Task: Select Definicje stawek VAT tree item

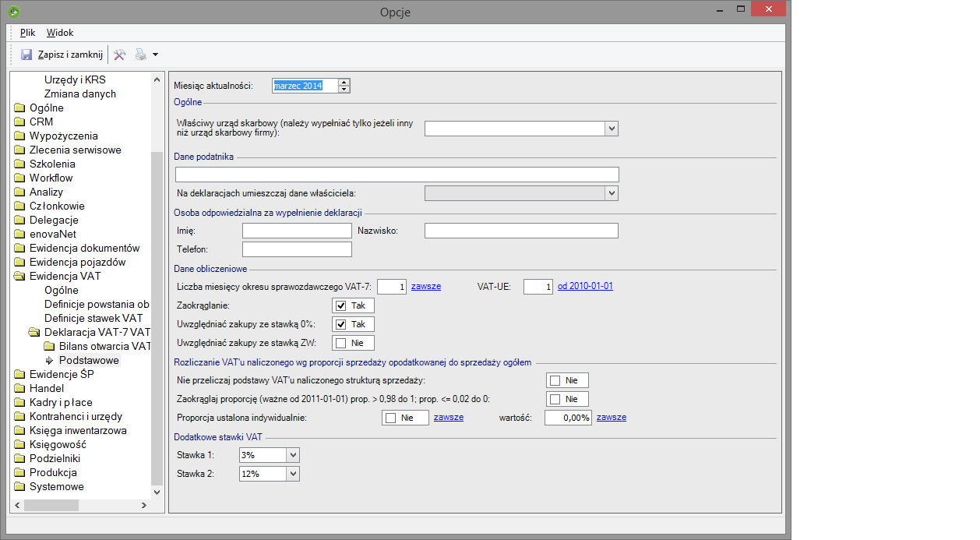Action: (93, 319)
